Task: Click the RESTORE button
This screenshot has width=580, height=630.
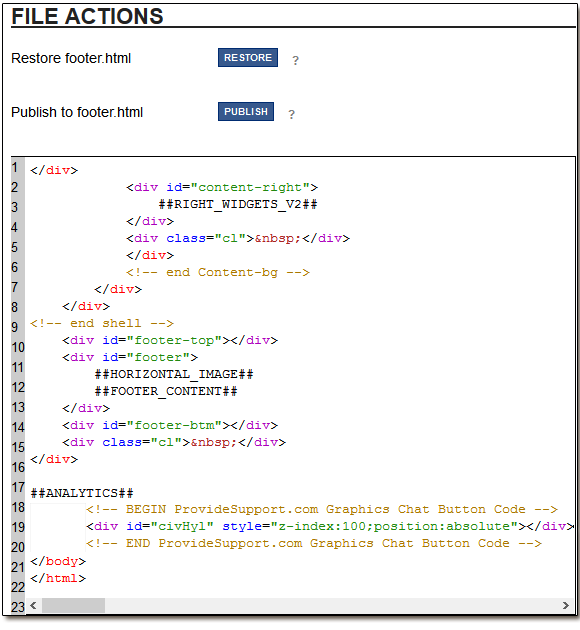Action: point(247,57)
